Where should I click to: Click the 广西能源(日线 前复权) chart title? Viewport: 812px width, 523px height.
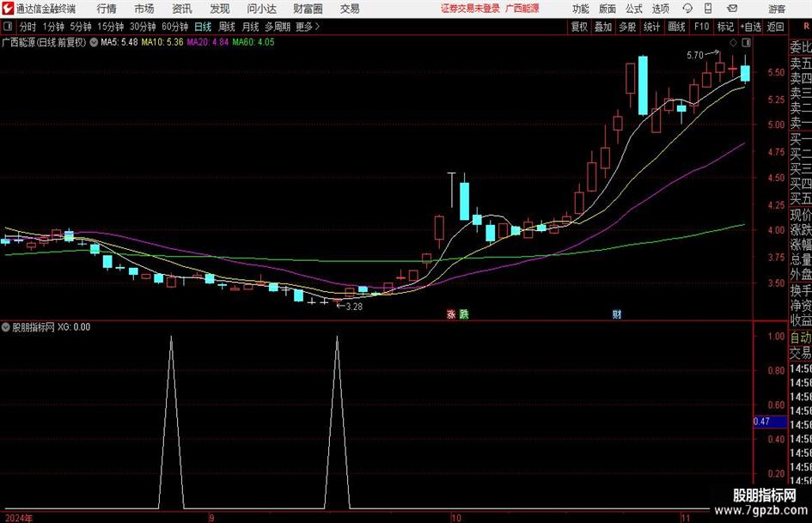tap(44, 42)
